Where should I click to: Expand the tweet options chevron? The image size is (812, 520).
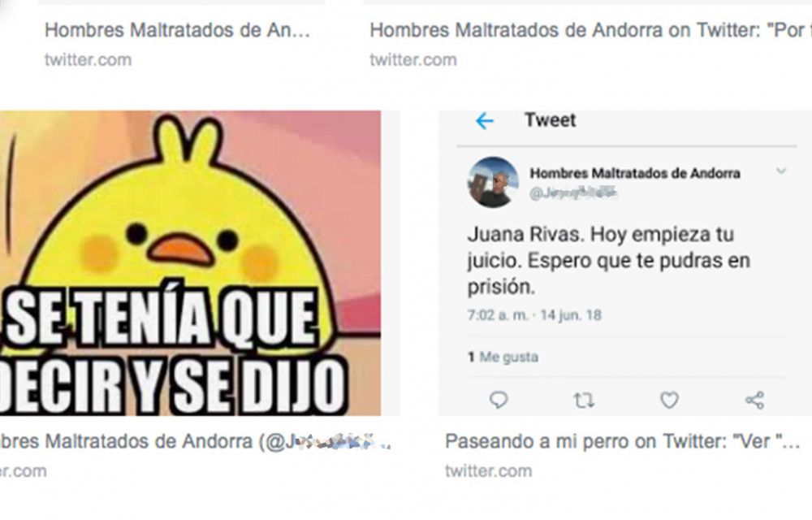click(781, 171)
